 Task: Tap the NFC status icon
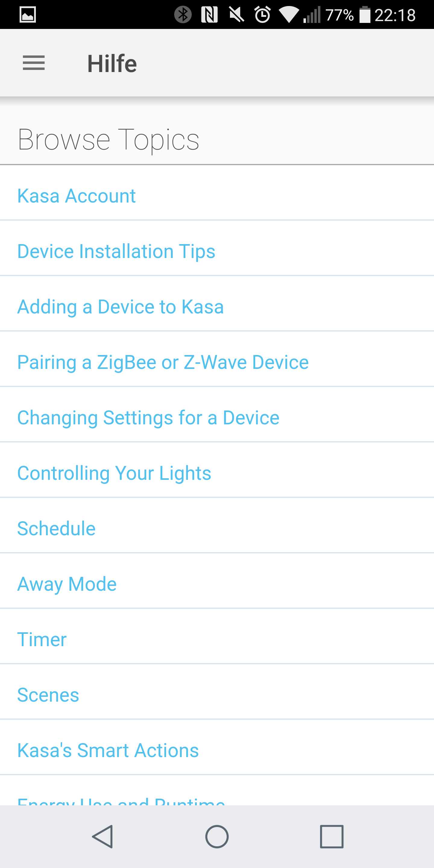(x=209, y=15)
